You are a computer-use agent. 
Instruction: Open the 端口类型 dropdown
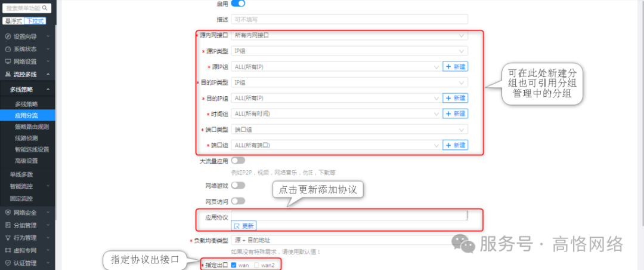pyautogui.click(x=349, y=129)
